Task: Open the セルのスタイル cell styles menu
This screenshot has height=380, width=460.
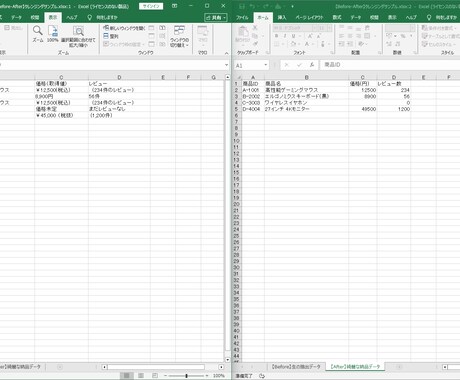Action: coord(438,44)
